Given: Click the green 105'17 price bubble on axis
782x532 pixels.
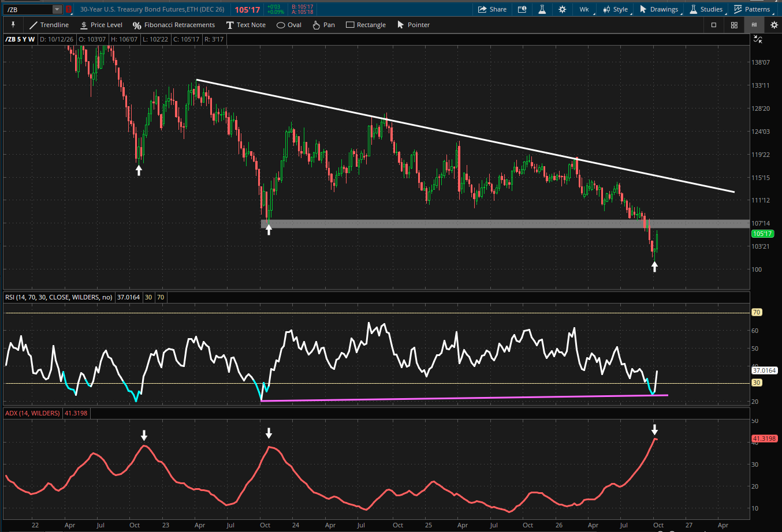Looking at the screenshot, I should click(x=762, y=234).
